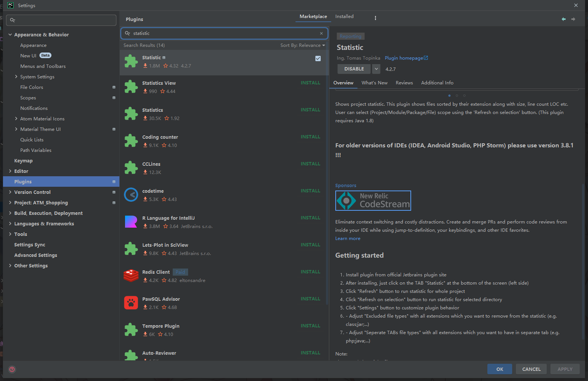Focus the plugin search field containing statistic
588x381 pixels.
click(224, 33)
